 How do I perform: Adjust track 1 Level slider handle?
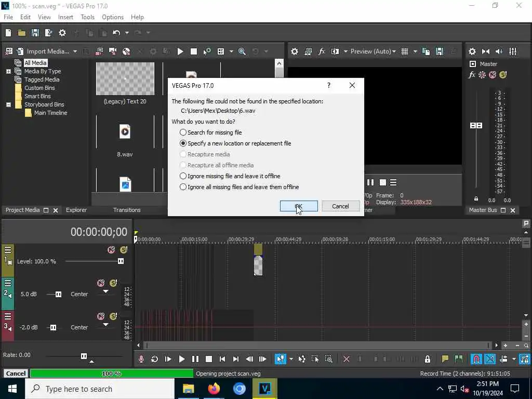[x=121, y=261]
